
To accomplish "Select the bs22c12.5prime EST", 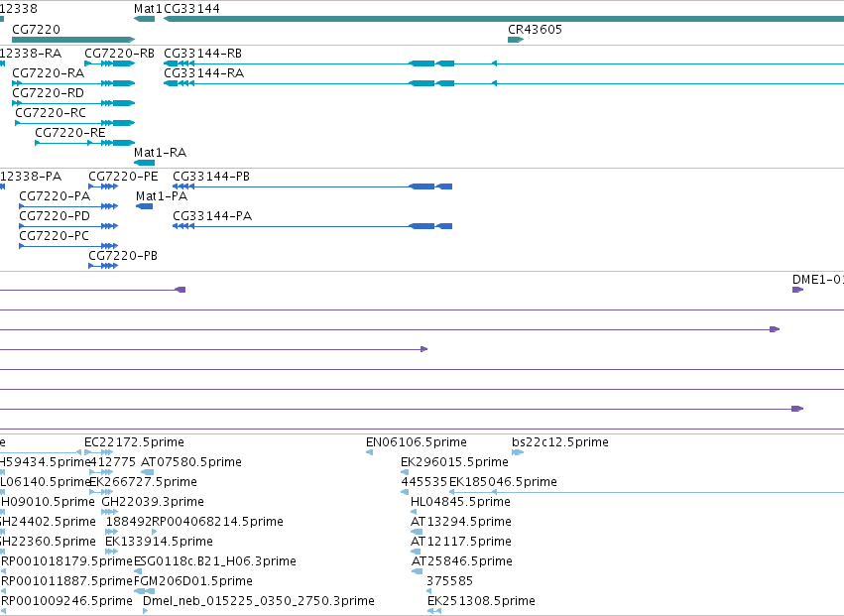I will [560, 442].
